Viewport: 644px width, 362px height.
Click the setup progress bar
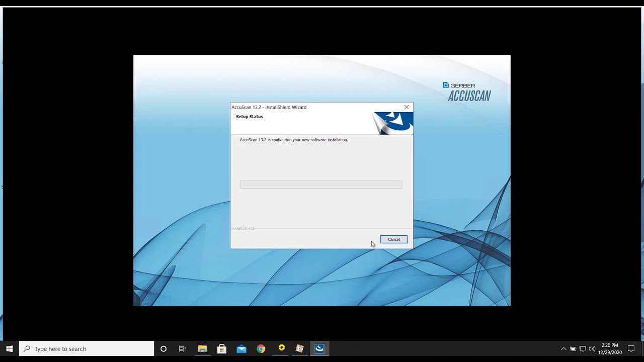pos(321,185)
